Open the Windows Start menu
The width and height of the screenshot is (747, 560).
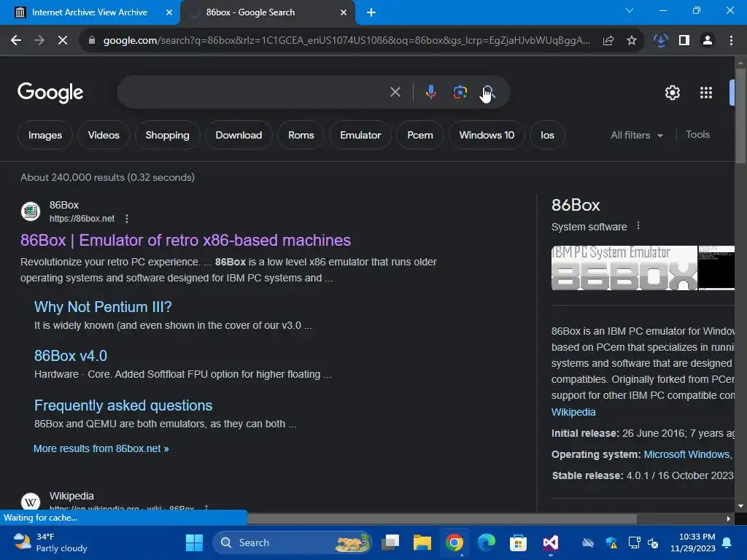194,542
